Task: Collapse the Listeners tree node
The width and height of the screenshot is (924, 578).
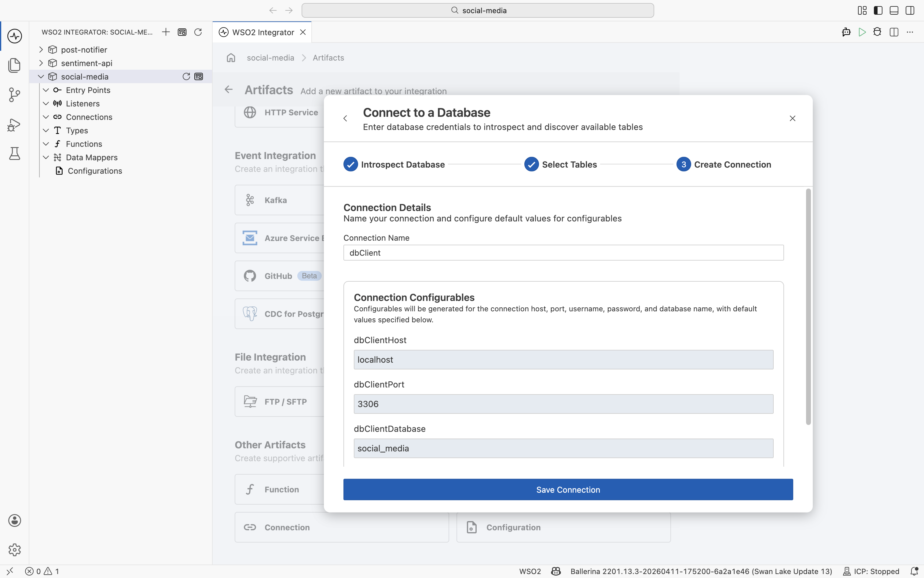Action: click(46, 104)
